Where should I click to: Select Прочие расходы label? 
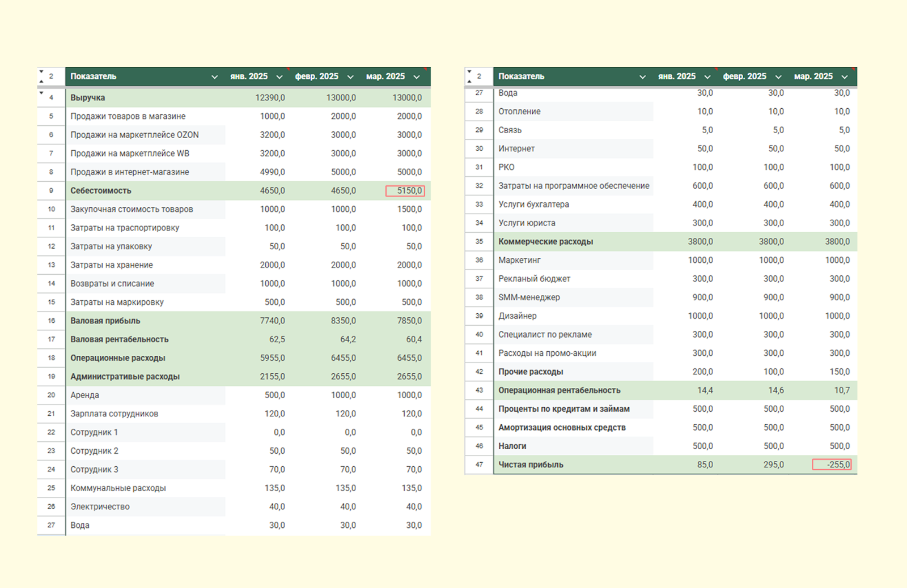[531, 372]
